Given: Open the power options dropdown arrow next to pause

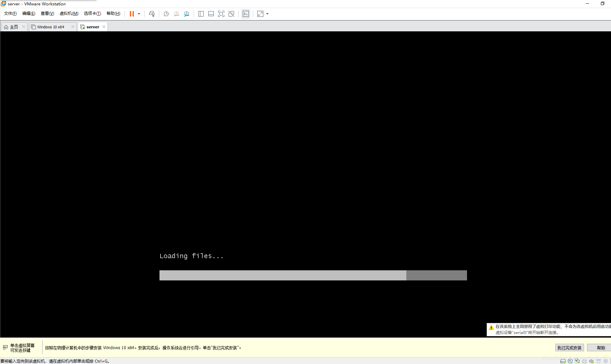Looking at the screenshot, I should click(x=139, y=14).
